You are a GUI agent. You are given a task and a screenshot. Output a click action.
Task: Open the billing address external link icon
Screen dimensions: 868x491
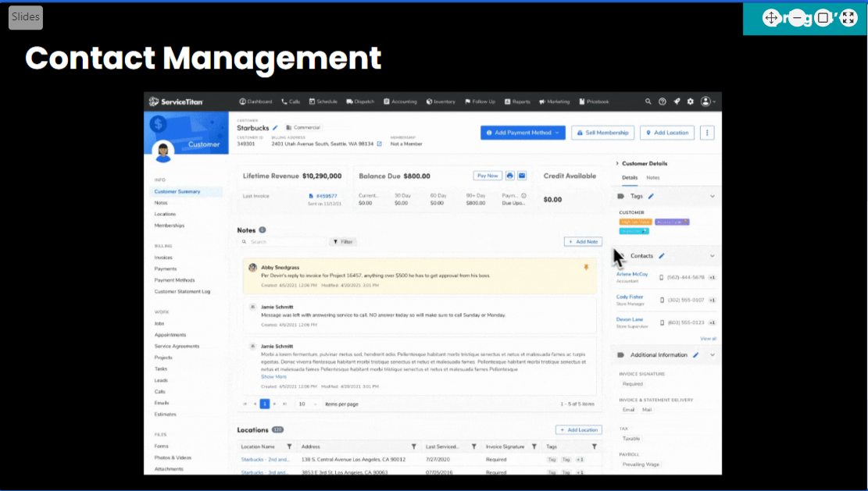tap(379, 144)
